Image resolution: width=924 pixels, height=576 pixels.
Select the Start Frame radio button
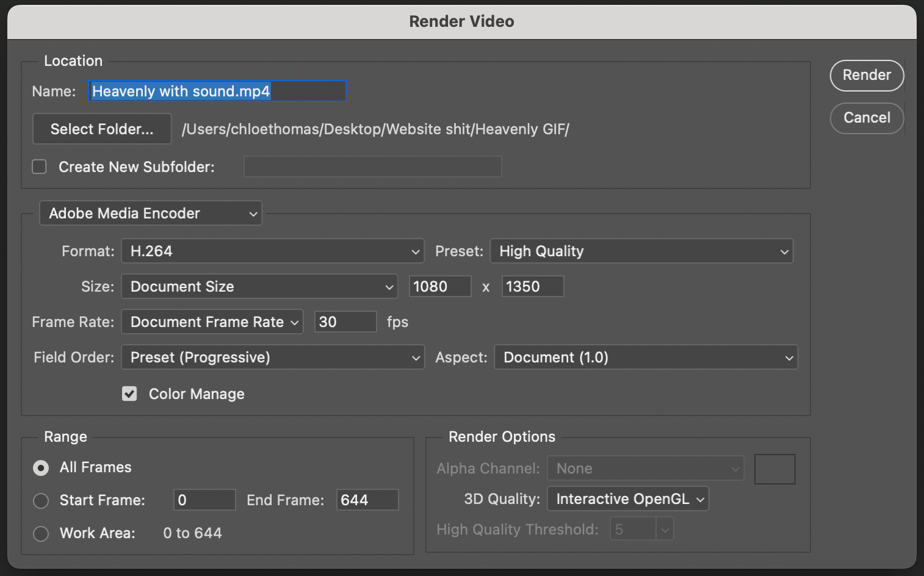(x=41, y=500)
